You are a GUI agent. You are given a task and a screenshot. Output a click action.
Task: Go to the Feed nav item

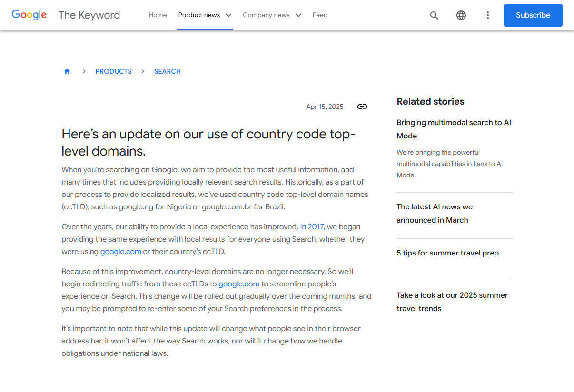point(320,15)
